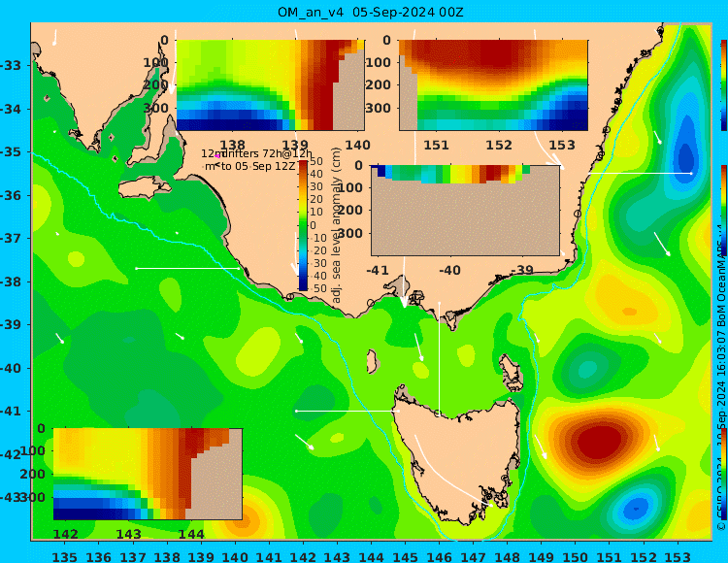Click the white vertical transect line at longitude 146
728x563 pixels.
[439, 358]
